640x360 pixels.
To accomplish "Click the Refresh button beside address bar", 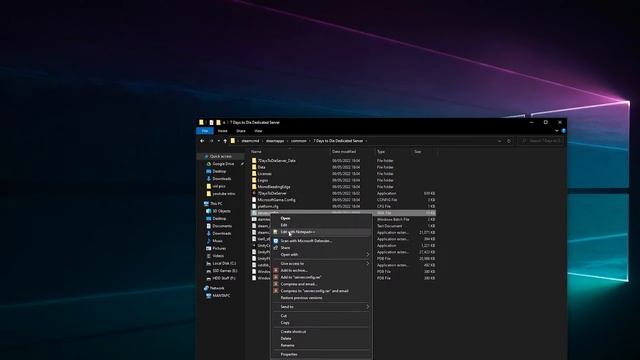I will click(x=509, y=141).
